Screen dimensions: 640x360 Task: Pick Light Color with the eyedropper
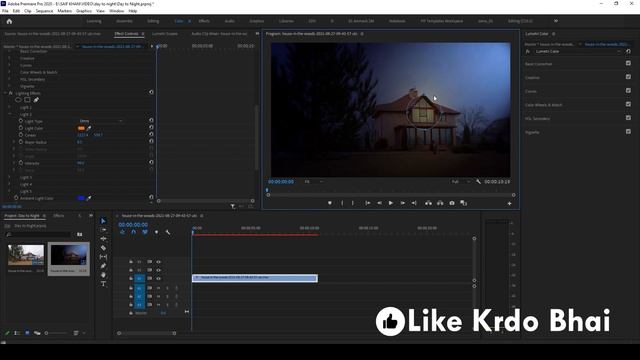pyautogui.click(x=89, y=128)
